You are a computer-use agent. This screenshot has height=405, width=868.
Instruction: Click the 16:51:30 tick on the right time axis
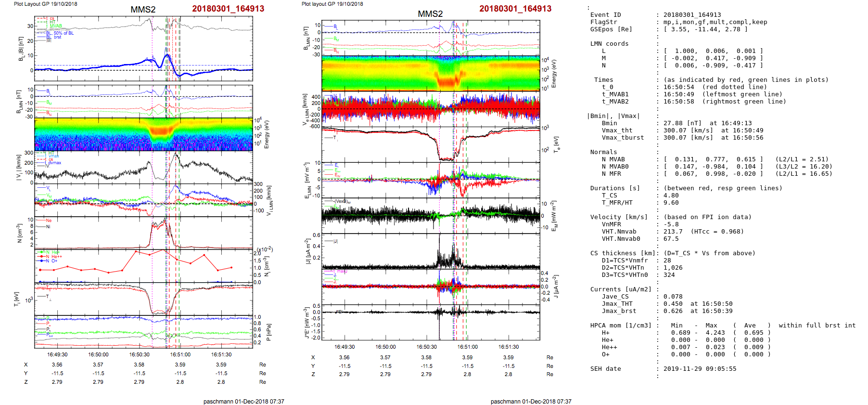(x=509, y=347)
